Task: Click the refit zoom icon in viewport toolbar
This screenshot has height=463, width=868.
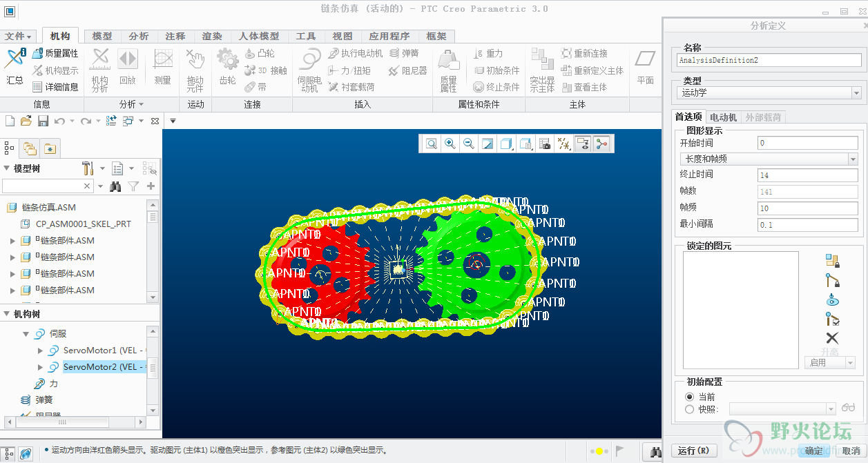Action: 432,144
